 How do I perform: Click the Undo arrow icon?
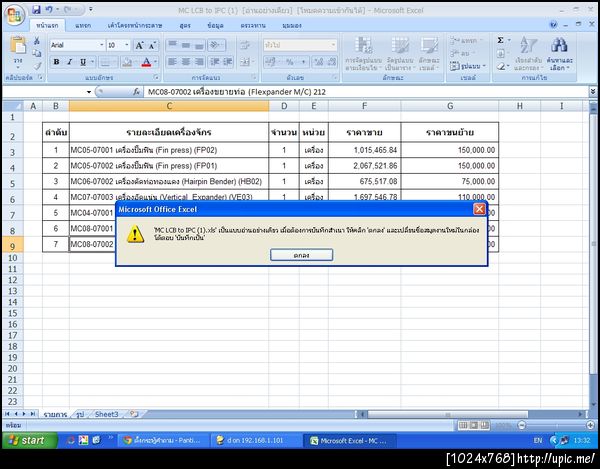(x=49, y=10)
